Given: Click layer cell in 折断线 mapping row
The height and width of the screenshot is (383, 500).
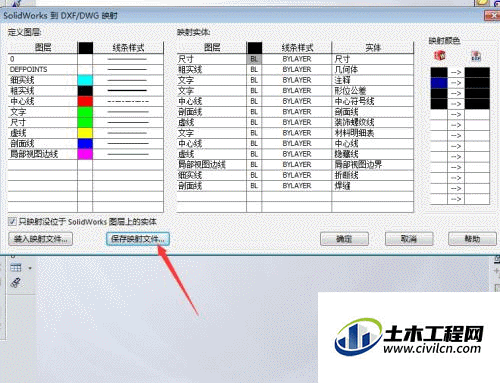Looking at the screenshot, I should click(x=212, y=175).
